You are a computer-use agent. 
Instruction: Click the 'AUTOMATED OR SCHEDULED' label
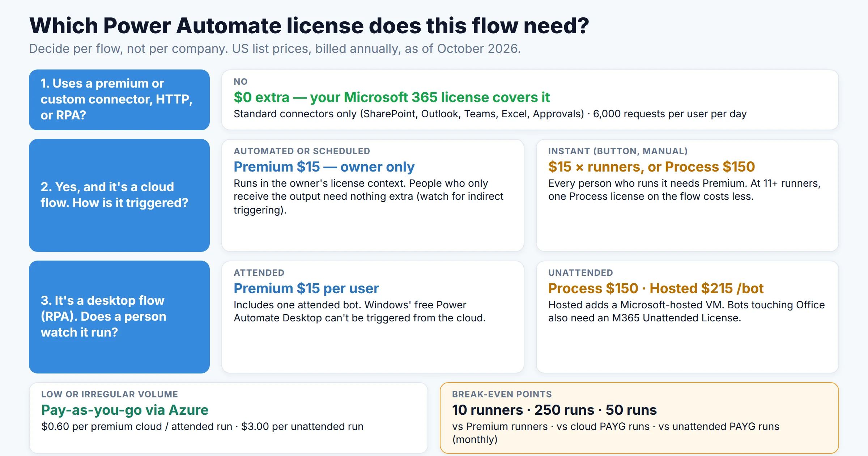(302, 151)
